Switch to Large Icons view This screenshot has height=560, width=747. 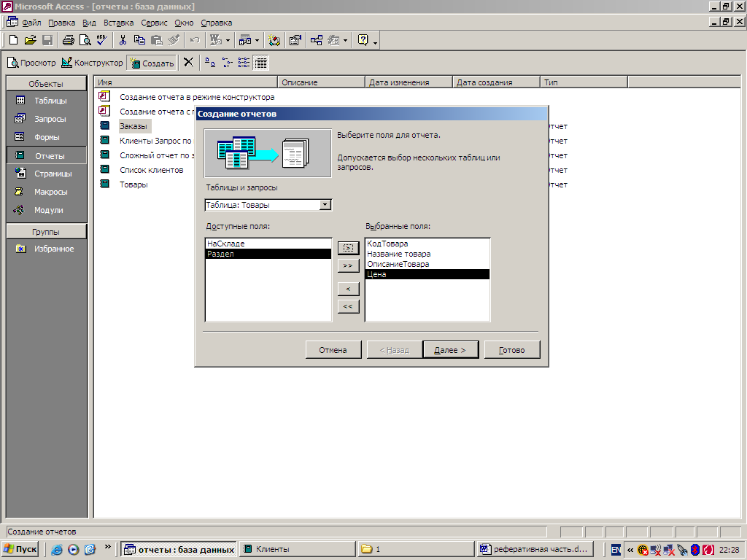click(210, 63)
